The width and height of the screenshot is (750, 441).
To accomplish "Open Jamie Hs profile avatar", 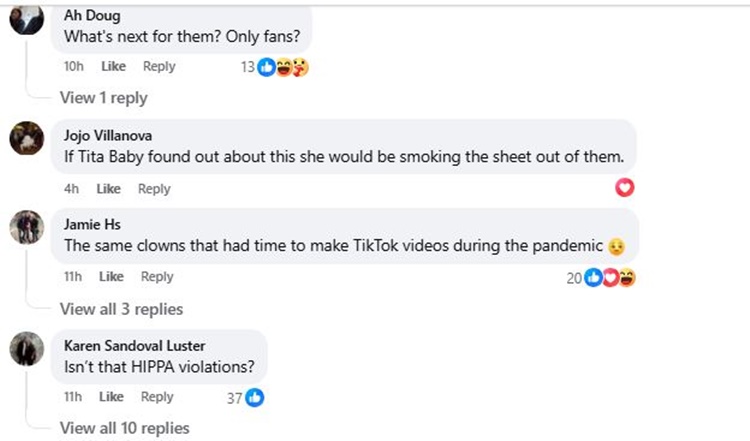I will point(27,227).
